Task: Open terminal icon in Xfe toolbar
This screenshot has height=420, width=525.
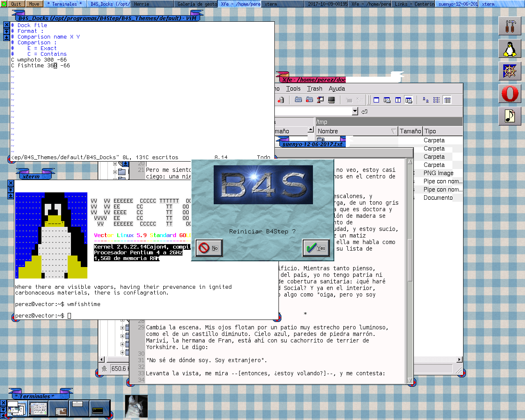Action: pyautogui.click(x=331, y=100)
